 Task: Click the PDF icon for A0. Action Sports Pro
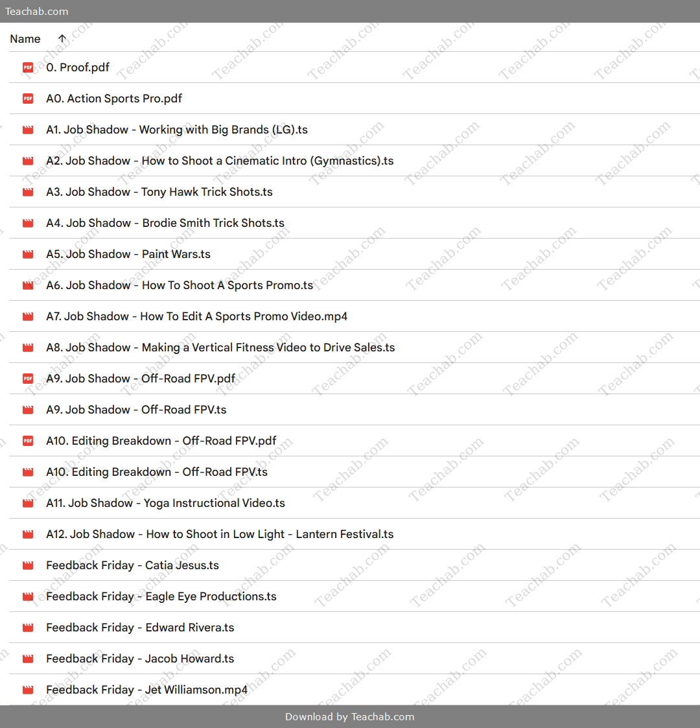[x=28, y=99]
